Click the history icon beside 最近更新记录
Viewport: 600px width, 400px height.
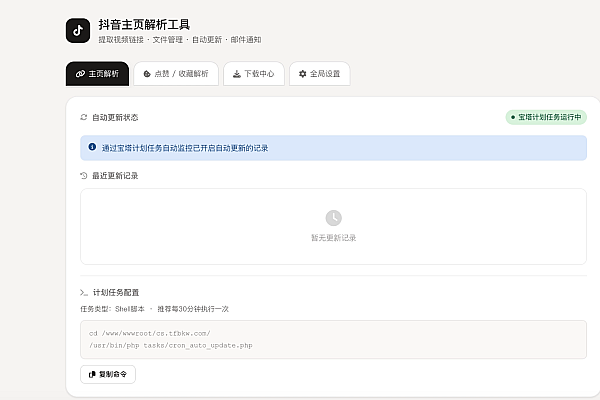pos(84,176)
